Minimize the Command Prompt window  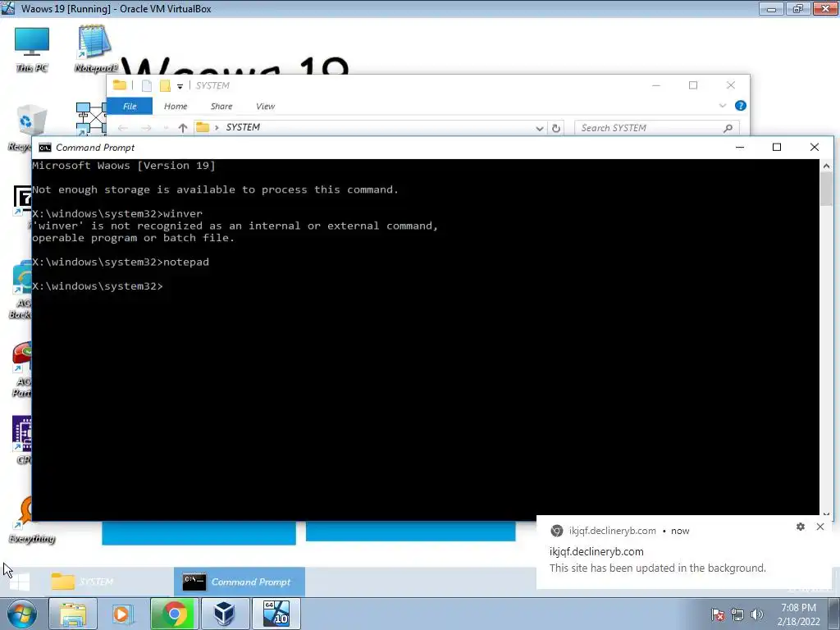(x=740, y=148)
